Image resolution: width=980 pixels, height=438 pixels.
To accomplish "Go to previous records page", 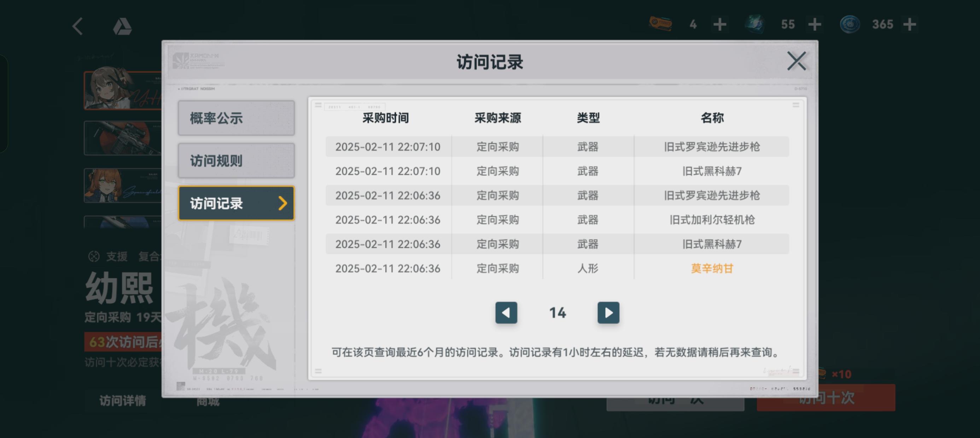I will 506,313.
